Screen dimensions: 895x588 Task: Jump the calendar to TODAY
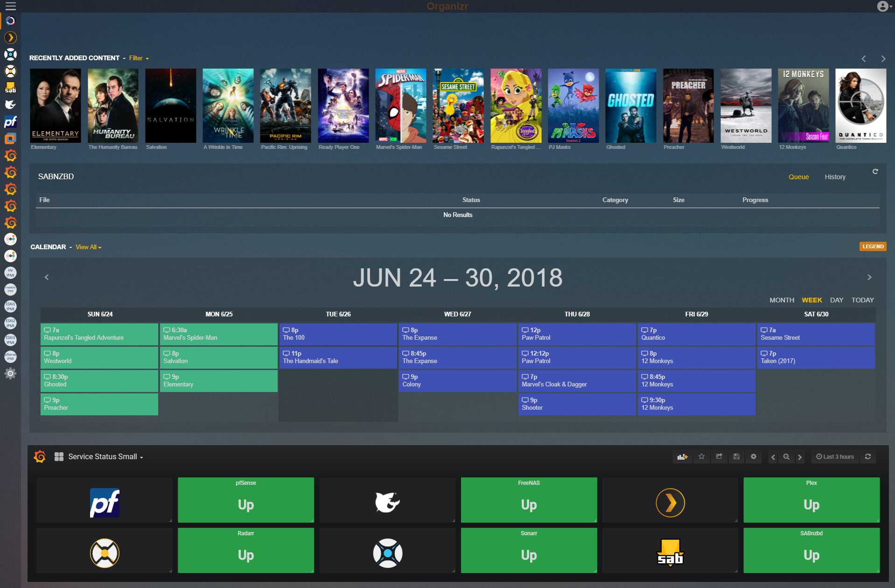click(862, 300)
